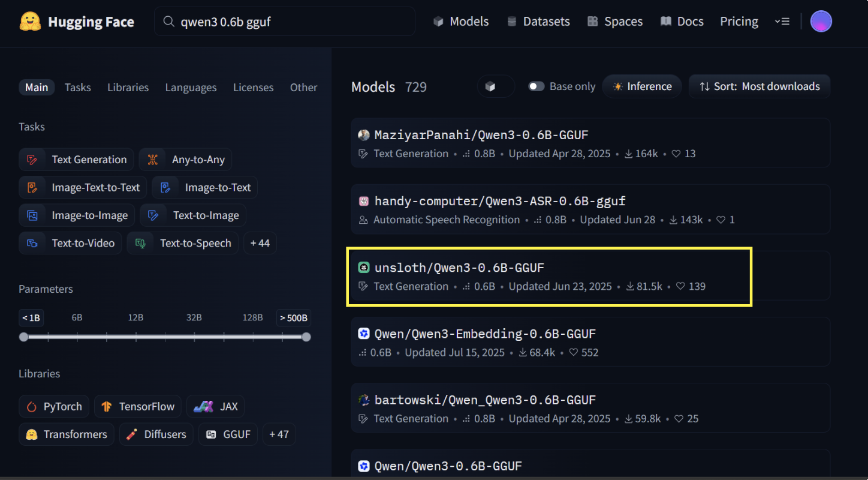
Task: Click unsloth avatar icon
Action: pos(364,268)
